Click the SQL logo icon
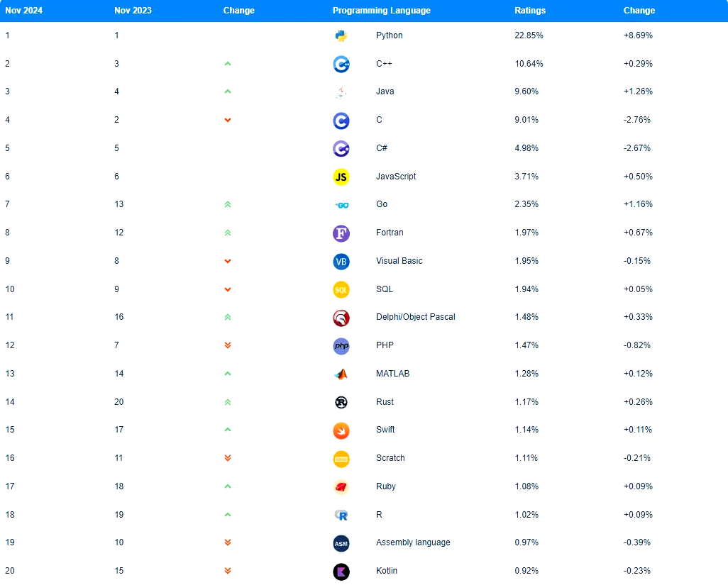728x585 pixels. pos(341,290)
